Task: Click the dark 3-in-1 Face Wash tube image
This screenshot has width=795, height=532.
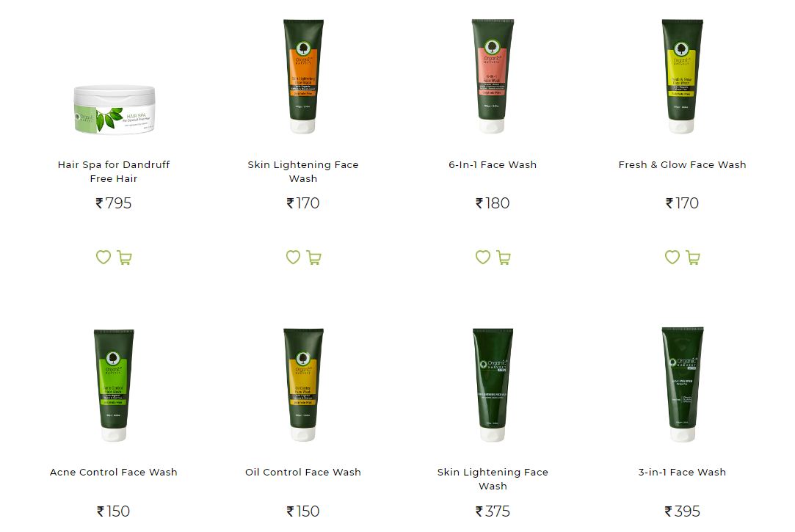Action: click(683, 385)
